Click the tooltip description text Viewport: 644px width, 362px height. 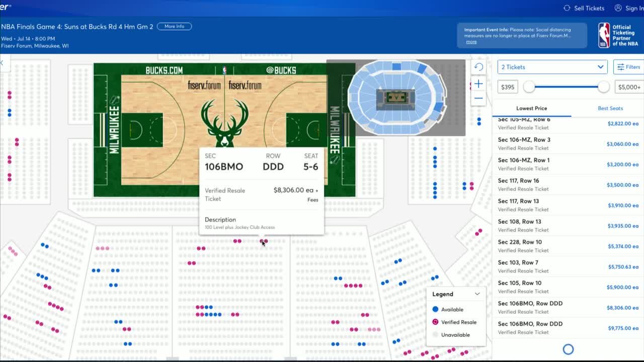pos(239,227)
